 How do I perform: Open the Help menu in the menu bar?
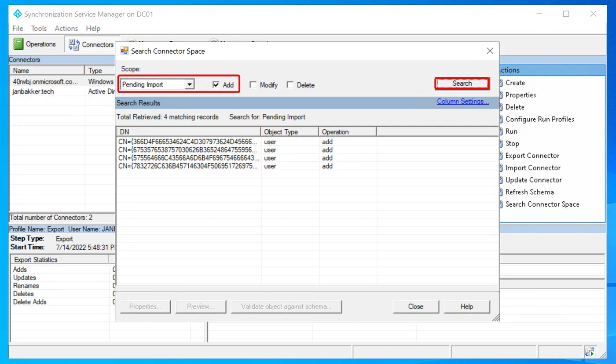93,28
